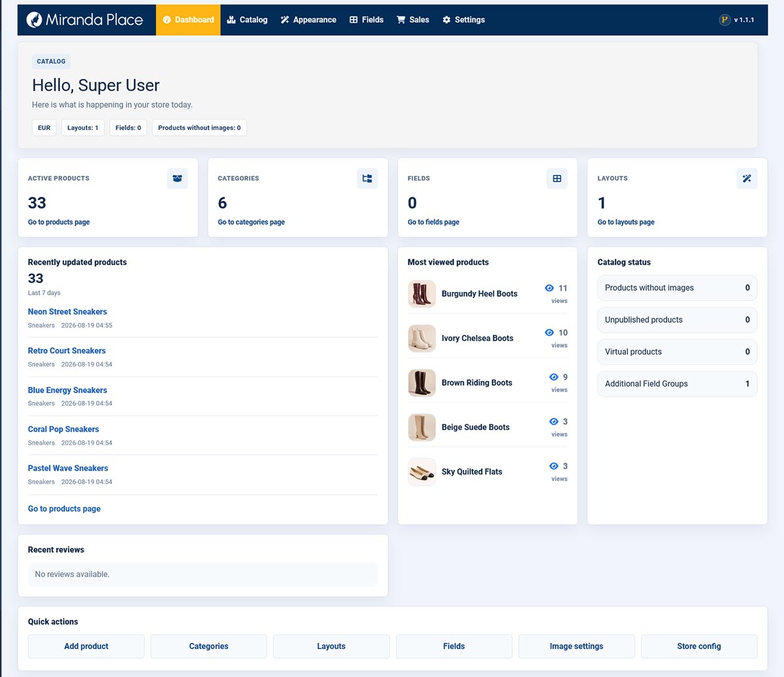Image resolution: width=784 pixels, height=677 pixels.
Task: Click the Miranda Place logo icon
Action: click(34, 20)
